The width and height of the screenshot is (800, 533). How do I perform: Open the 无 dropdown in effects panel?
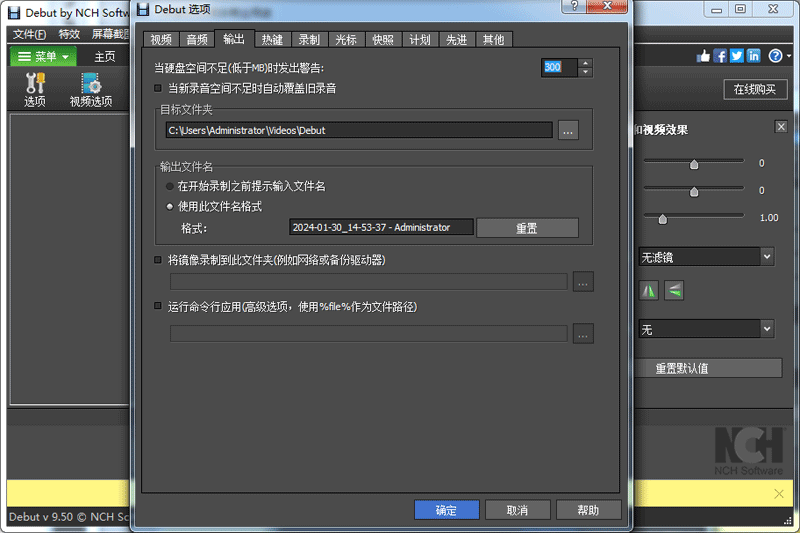point(706,329)
